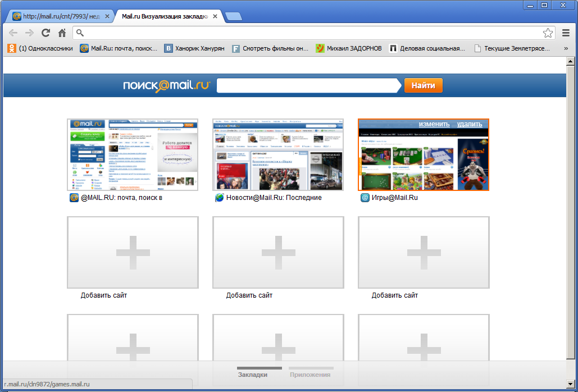Click the Игры@Mail.Ru caption
The height and width of the screenshot is (392, 578).
(395, 198)
